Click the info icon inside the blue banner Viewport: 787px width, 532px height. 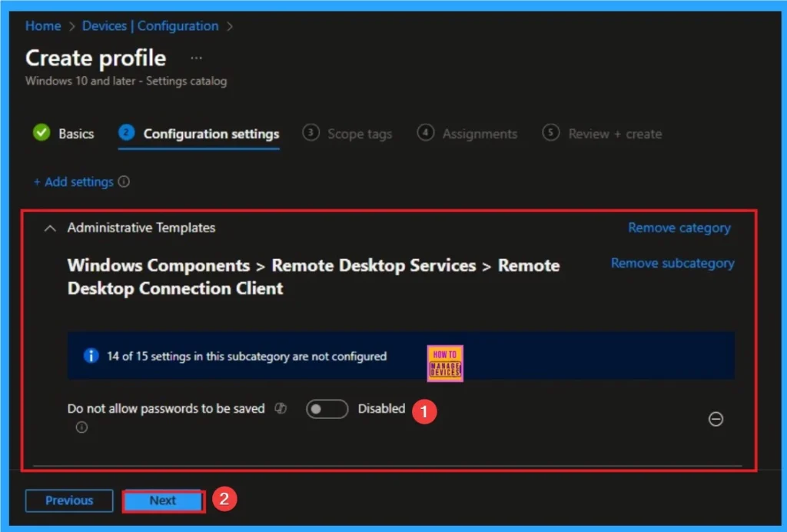click(91, 356)
